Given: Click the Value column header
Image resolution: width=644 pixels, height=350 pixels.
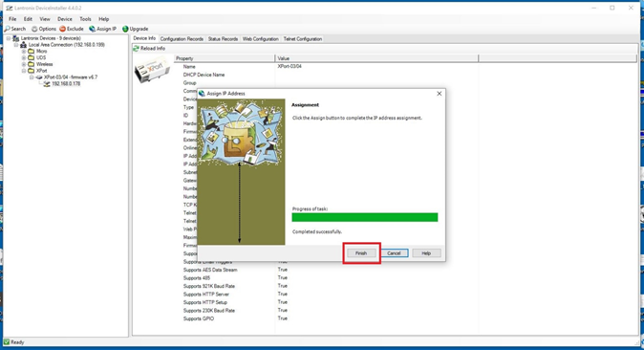Looking at the screenshot, I should click(x=376, y=58).
